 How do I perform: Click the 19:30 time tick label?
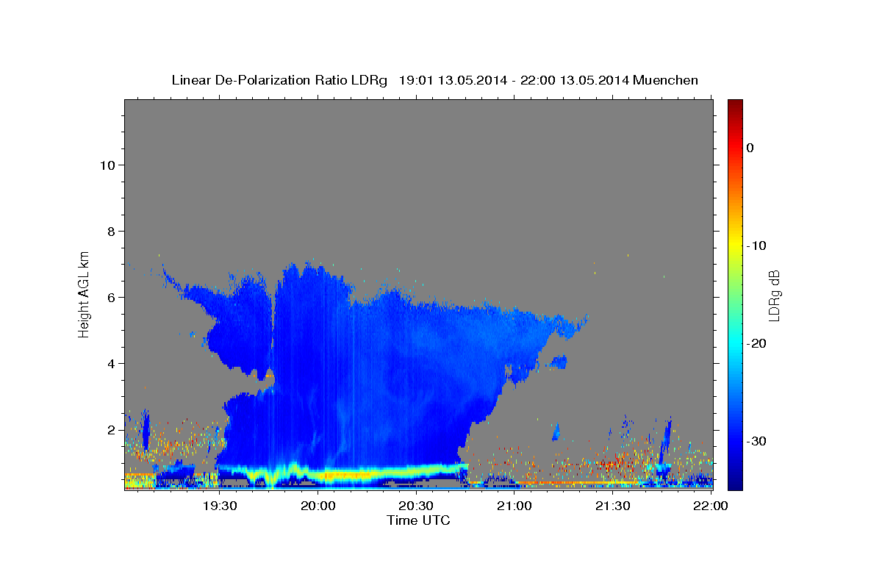(x=219, y=506)
